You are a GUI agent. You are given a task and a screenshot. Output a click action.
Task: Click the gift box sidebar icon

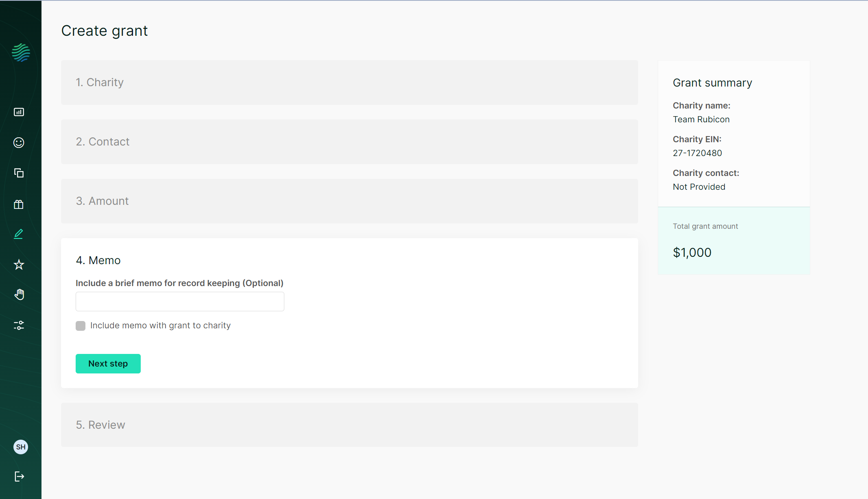(19, 204)
